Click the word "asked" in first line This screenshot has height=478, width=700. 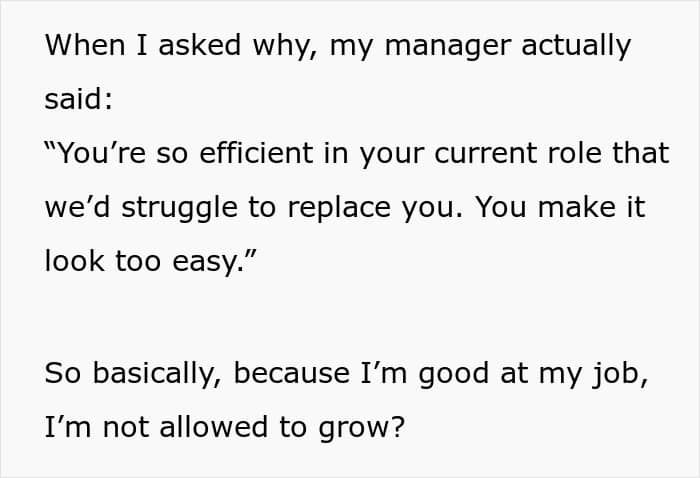point(200,45)
